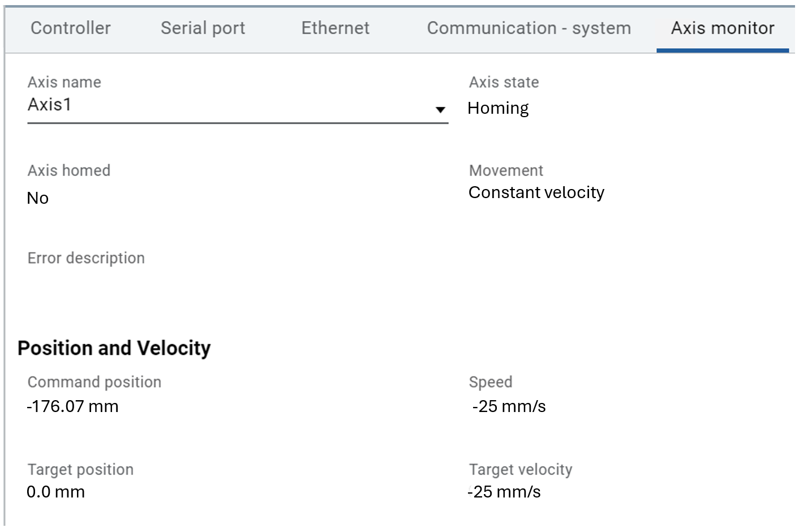Click the Command position label

pyautogui.click(x=94, y=382)
